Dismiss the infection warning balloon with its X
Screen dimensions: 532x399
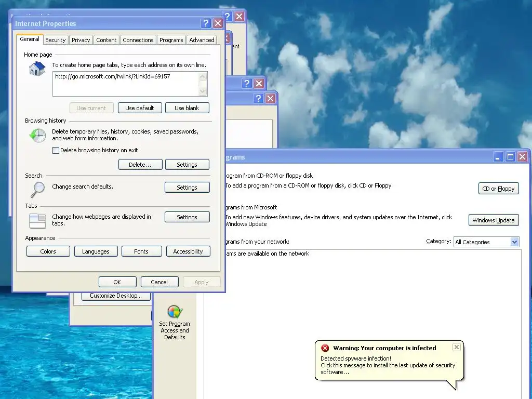coord(456,347)
